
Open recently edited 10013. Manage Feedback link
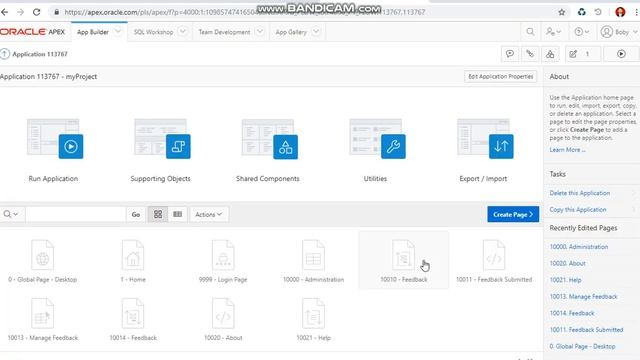(x=583, y=297)
